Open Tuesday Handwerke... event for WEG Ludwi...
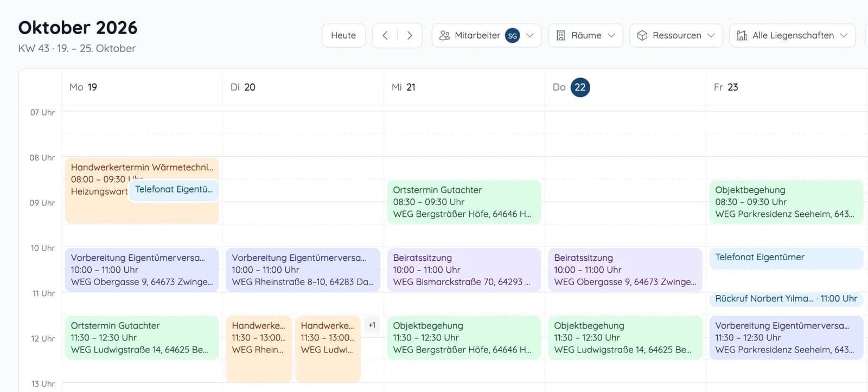Image resolution: width=868 pixels, height=392 pixels. [328, 349]
